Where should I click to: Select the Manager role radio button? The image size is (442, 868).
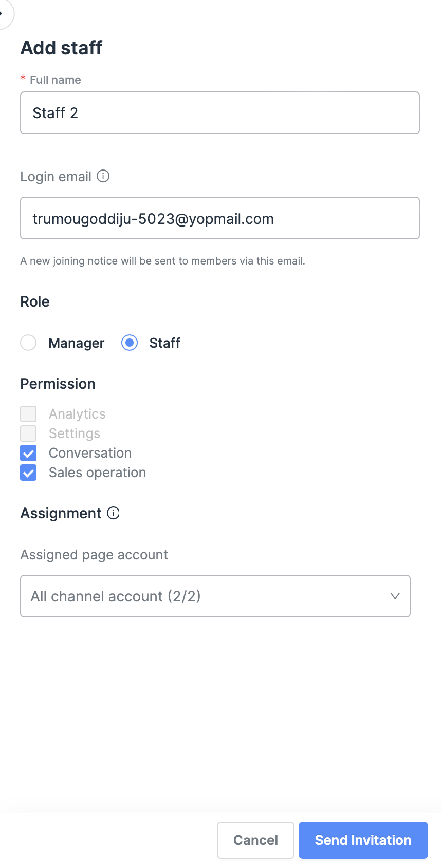[28, 343]
